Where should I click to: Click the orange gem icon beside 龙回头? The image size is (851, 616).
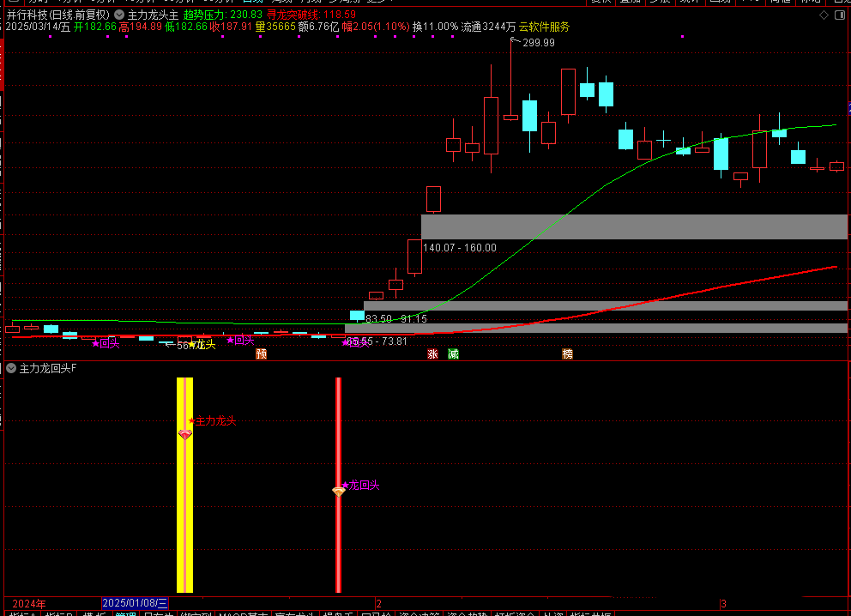[339, 492]
